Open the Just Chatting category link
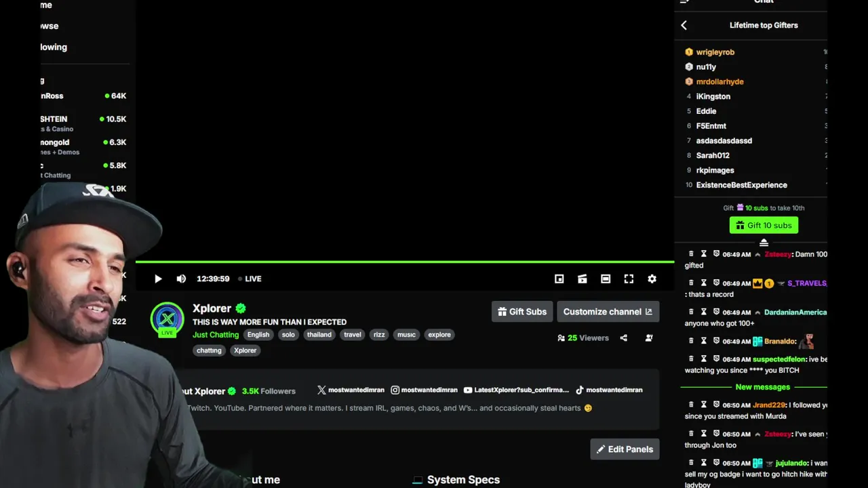The width and height of the screenshot is (868, 488). [216, 335]
